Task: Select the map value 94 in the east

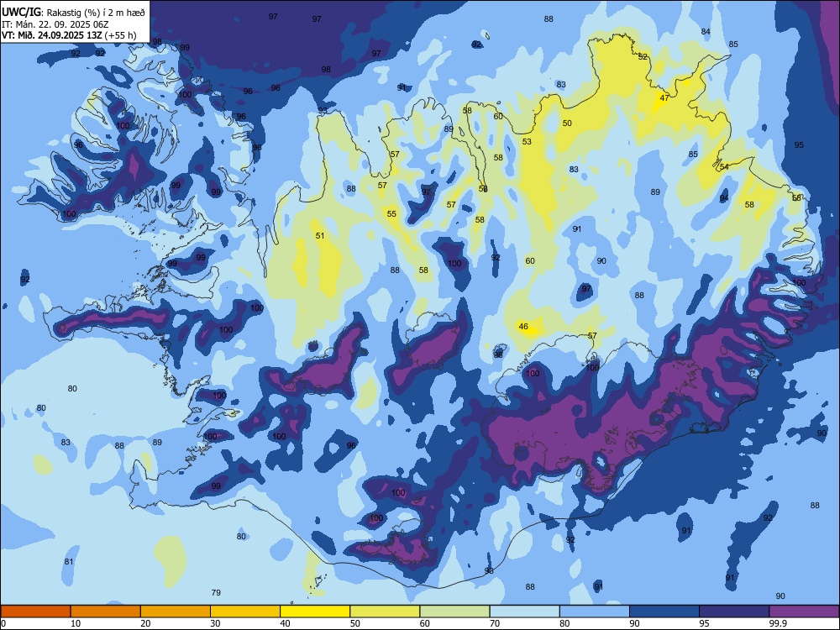Action: click(724, 197)
